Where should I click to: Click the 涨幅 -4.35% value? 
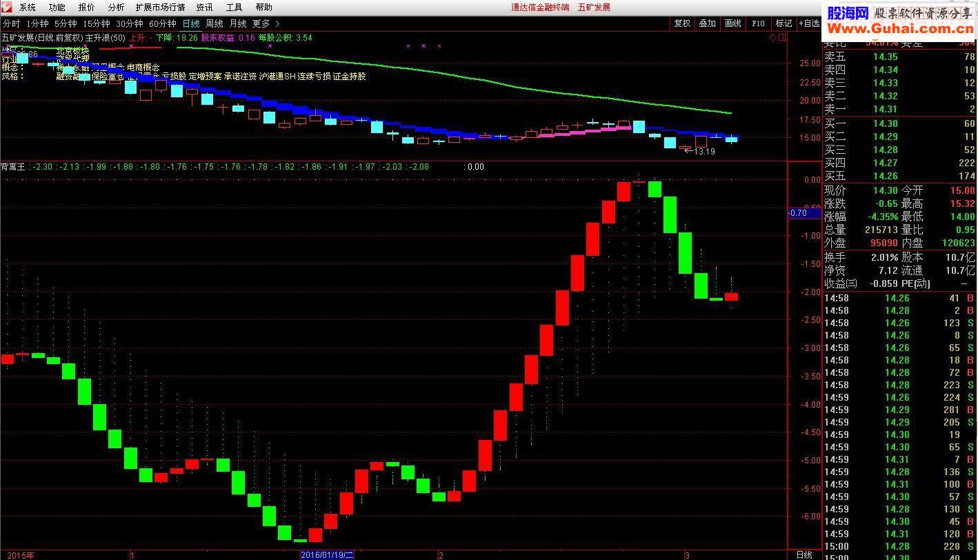(883, 217)
